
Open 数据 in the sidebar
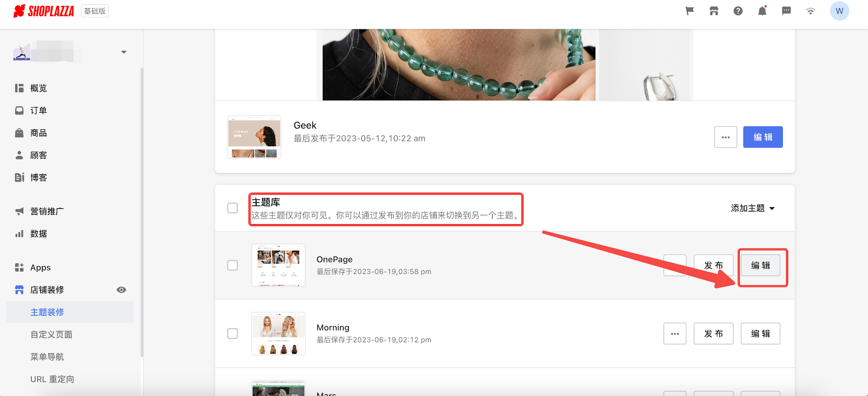39,234
